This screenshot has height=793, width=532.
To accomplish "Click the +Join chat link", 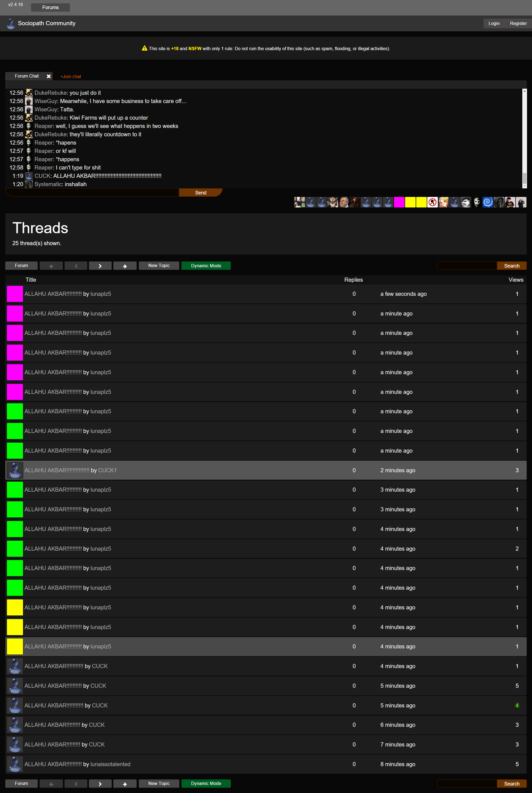I will pos(71,77).
